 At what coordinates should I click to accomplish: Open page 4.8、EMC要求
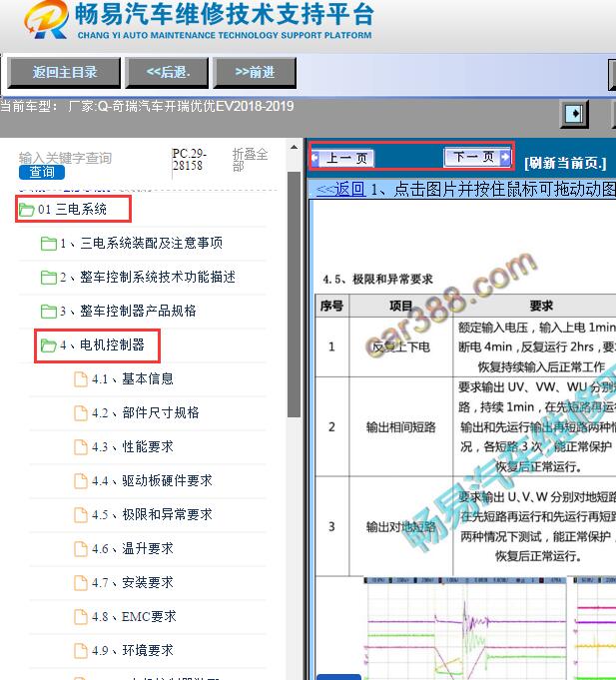click(134, 616)
